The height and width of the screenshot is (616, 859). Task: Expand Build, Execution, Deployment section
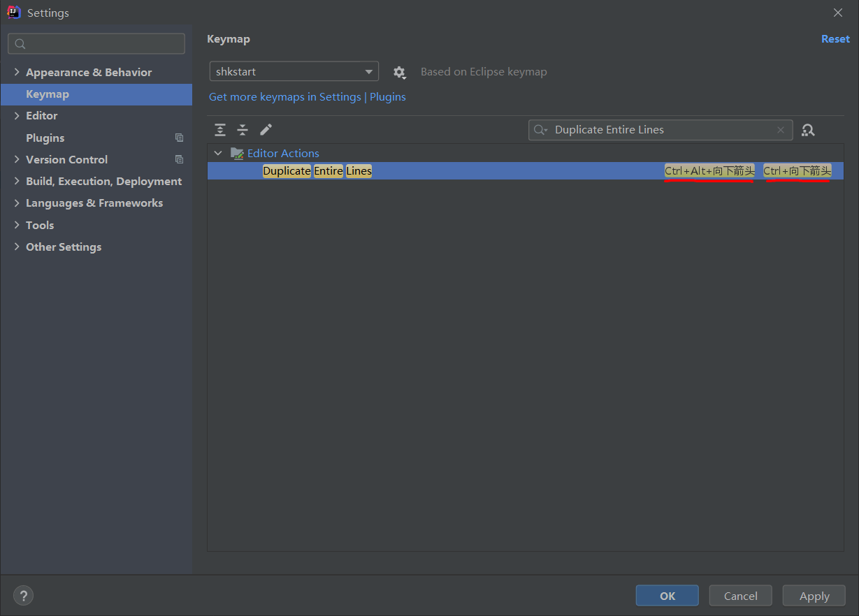17,182
